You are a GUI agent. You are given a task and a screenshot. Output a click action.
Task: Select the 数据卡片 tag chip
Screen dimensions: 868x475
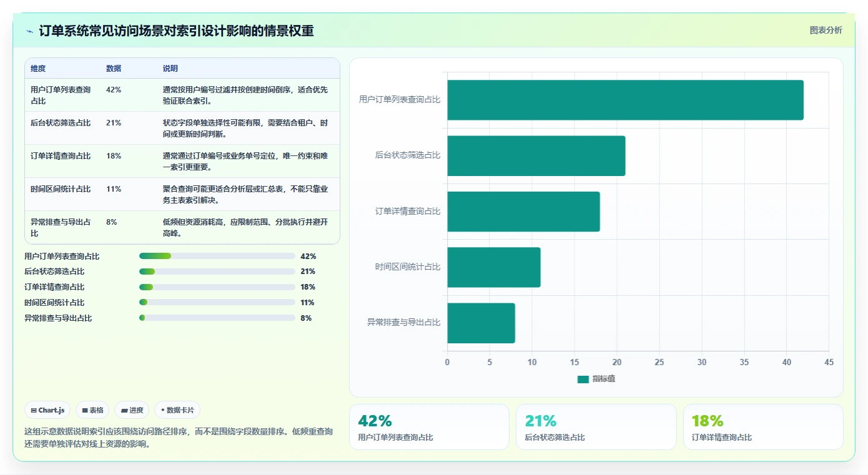pos(177,410)
